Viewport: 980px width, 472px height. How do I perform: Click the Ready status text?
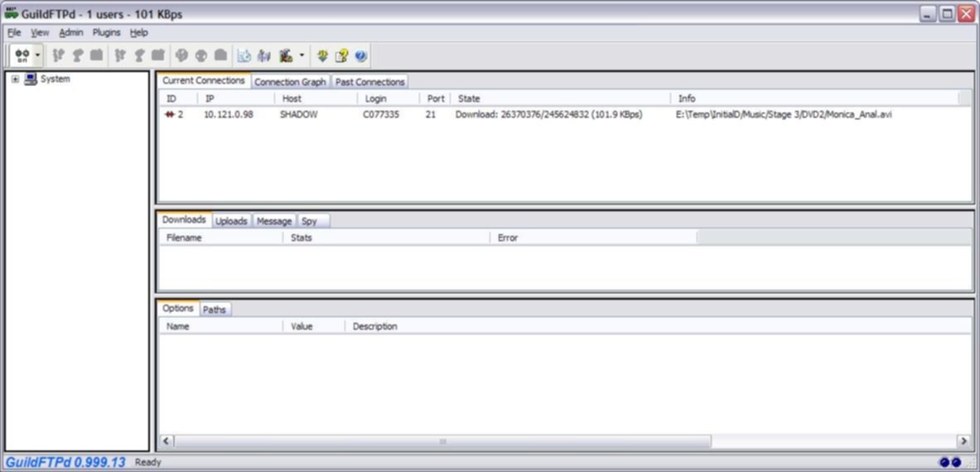pyautogui.click(x=148, y=463)
